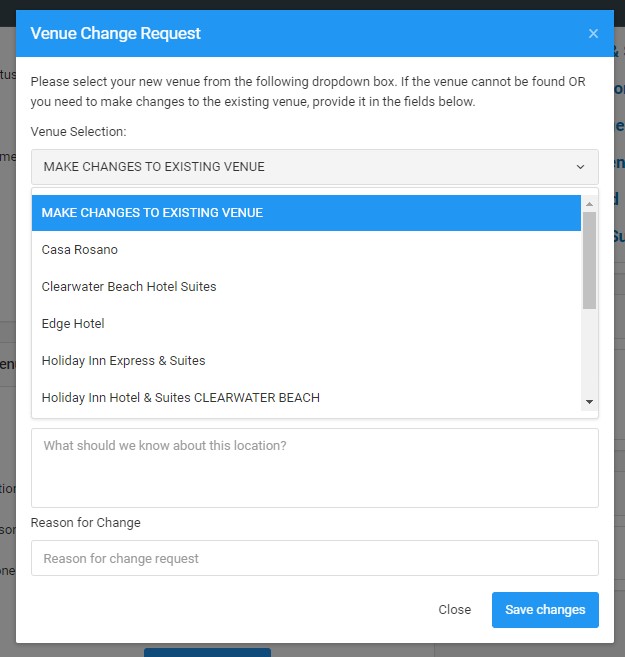The height and width of the screenshot is (657, 625).
Task: Click the venue list scroll up arrow
Action: pyautogui.click(x=589, y=203)
